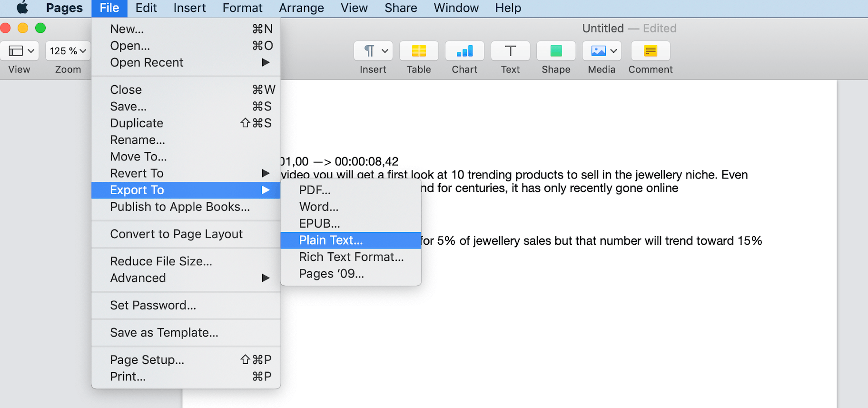Viewport: 868px width, 408px height.
Task: Open the View menu in menu bar
Action: 354,8
